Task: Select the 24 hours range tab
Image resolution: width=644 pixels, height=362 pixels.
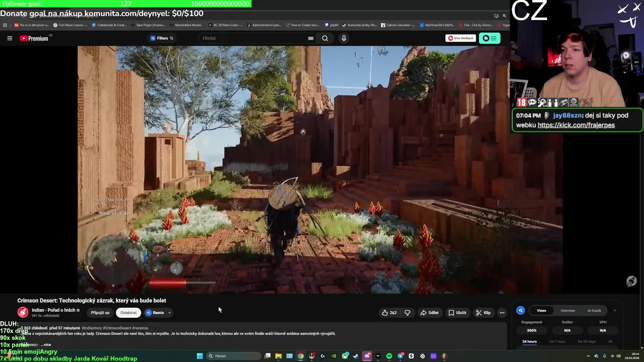Action: click(529, 341)
